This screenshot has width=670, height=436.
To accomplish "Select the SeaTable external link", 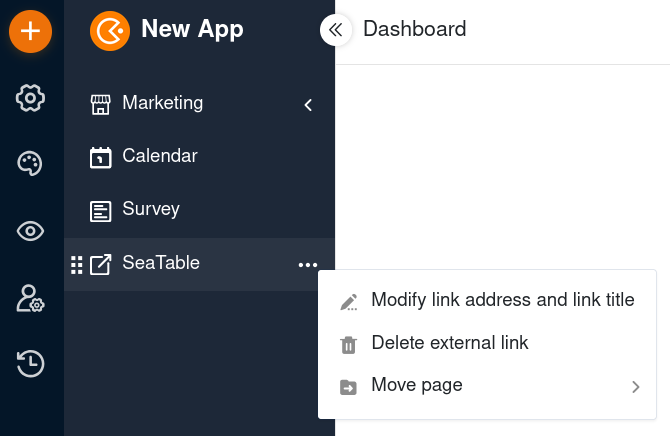I will (x=161, y=263).
